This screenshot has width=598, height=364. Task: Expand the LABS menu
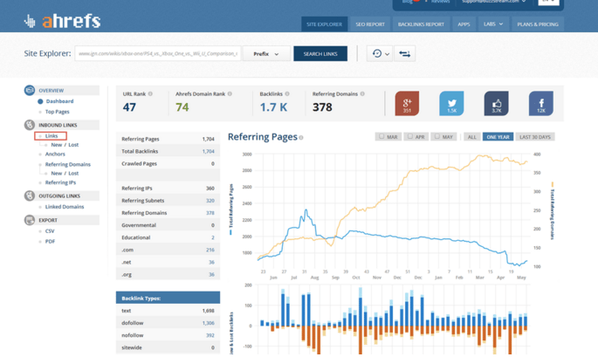(x=493, y=24)
